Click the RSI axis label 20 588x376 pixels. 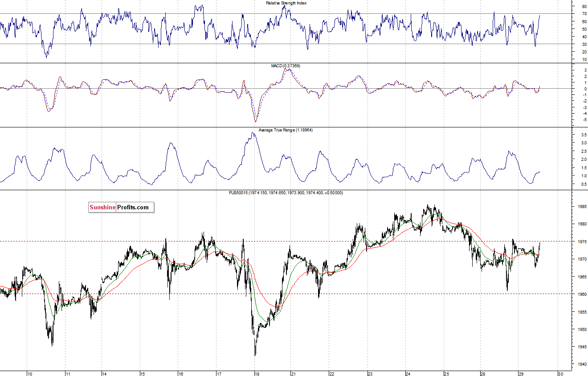(584, 52)
